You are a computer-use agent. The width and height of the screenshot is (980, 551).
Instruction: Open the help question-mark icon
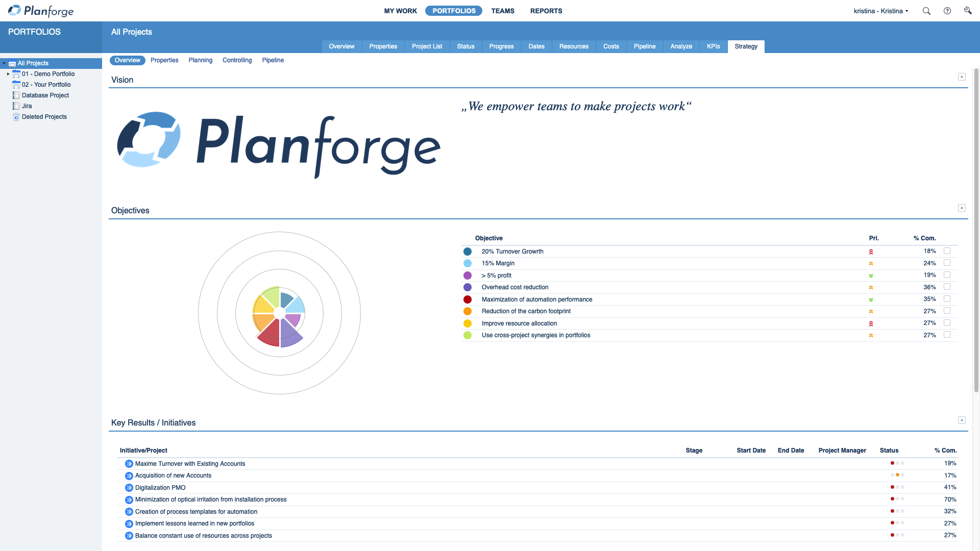[x=947, y=11]
